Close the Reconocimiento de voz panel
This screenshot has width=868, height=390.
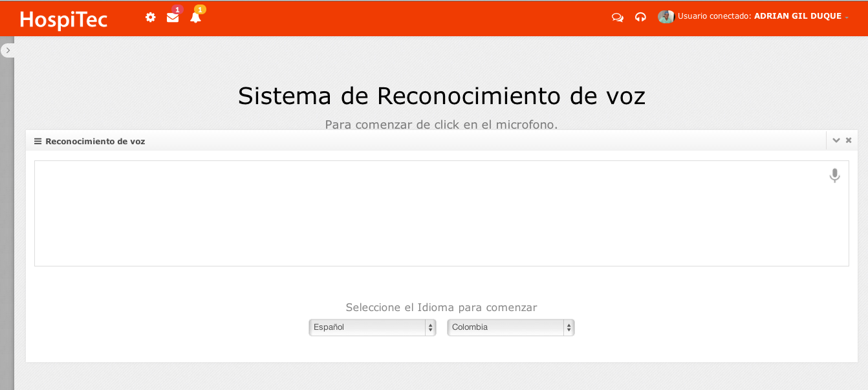click(849, 140)
